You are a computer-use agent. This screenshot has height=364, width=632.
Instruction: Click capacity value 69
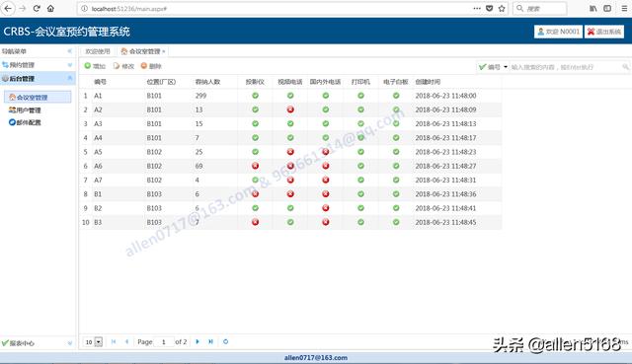click(198, 166)
